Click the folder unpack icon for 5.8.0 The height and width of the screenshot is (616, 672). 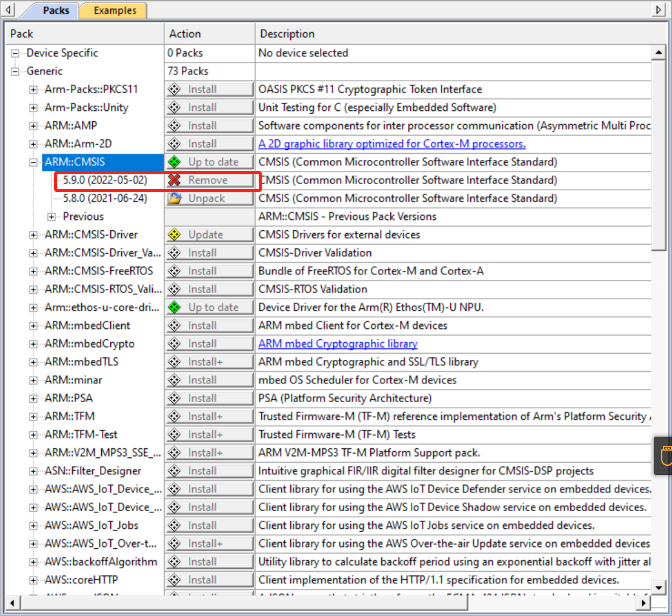[175, 198]
